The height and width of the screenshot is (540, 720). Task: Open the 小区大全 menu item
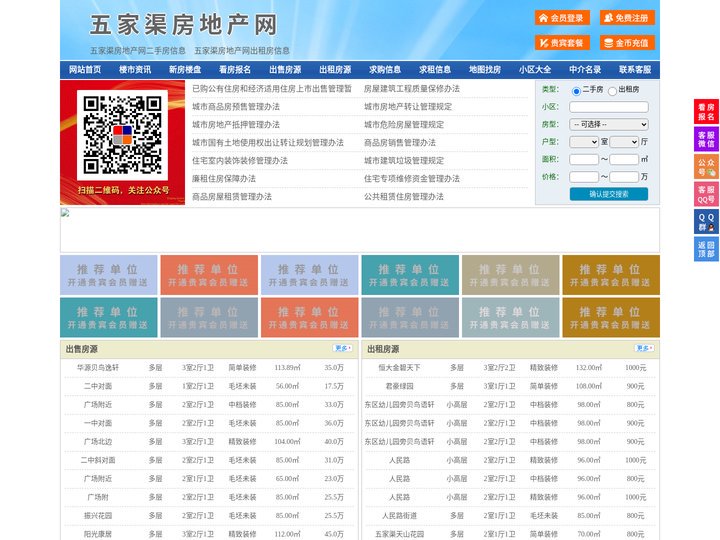click(535, 70)
